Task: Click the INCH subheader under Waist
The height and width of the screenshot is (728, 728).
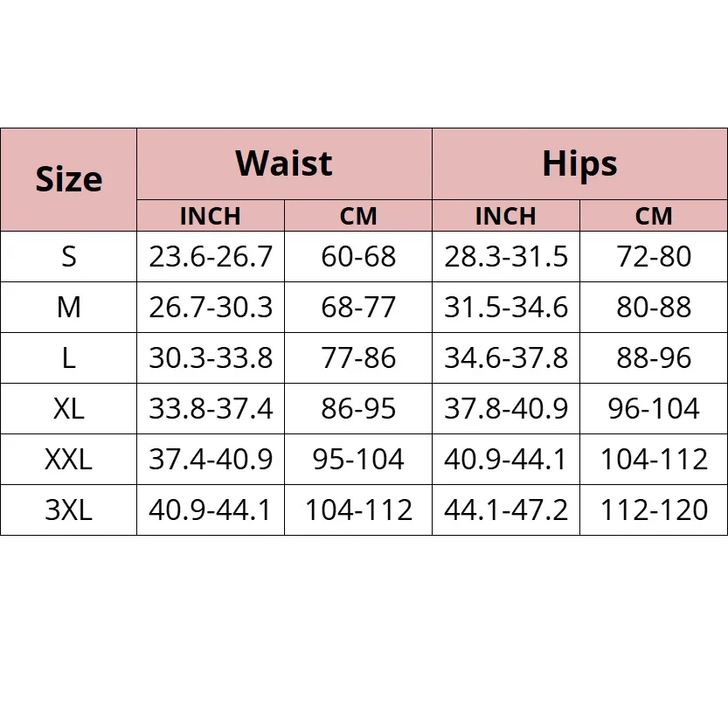Action: (x=210, y=216)
